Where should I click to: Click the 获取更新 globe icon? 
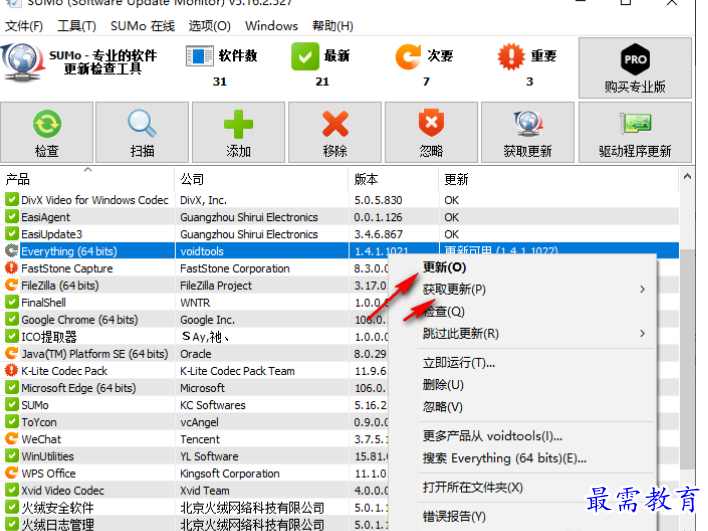click(528, 123)
